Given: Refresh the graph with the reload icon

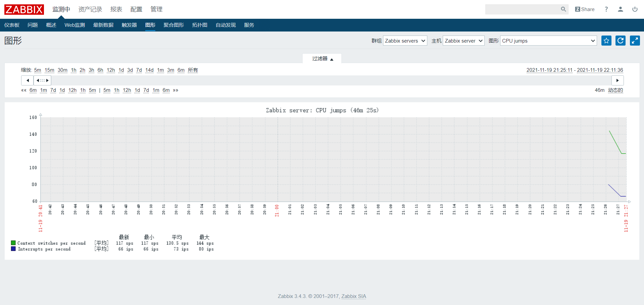Looking at the screenshot, I should click(620, 41).
